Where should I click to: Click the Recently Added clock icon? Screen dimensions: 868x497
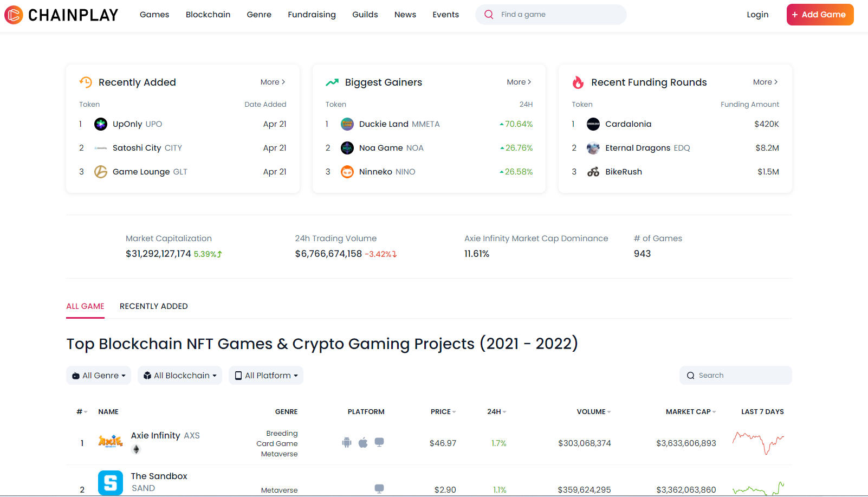click(x=86, y=82)
